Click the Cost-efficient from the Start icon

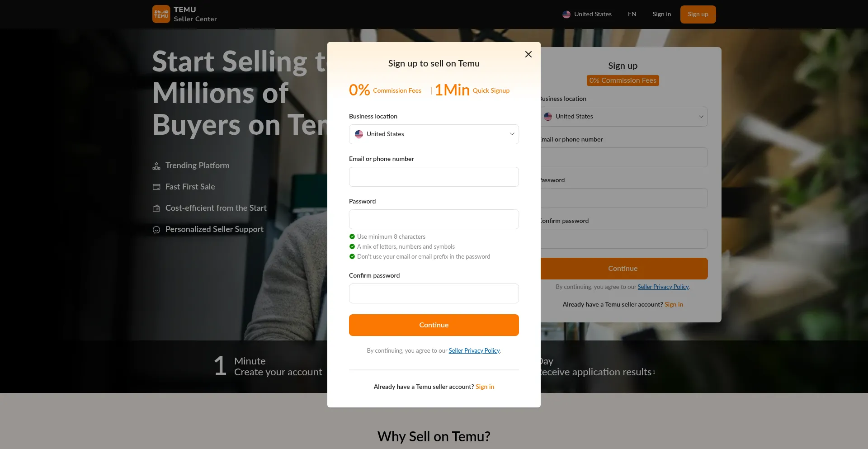point(156,208)
